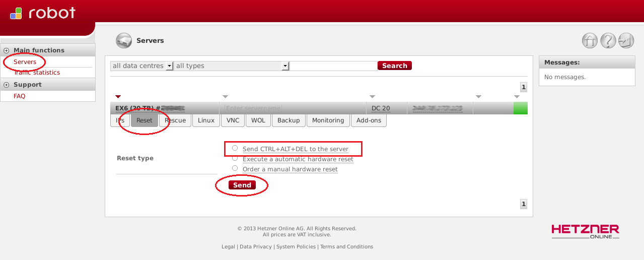Open the Legal footer link
Viewport: 644px width, 260px height.
228,247
